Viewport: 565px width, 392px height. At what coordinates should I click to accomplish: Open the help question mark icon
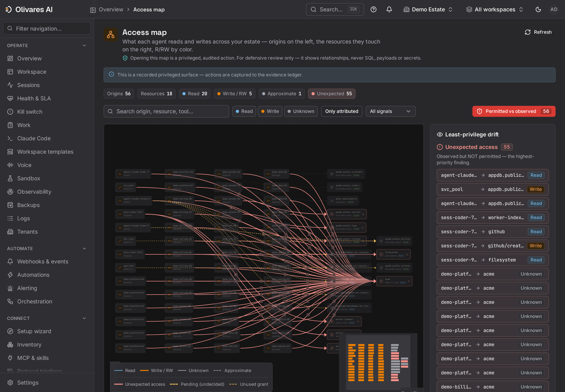click(x=374, y=9)
